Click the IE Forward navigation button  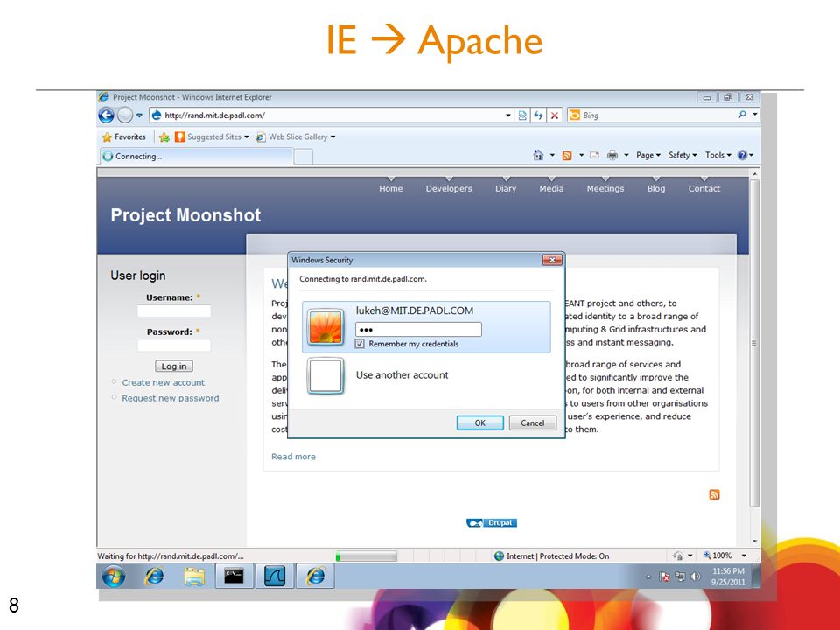pyautogui.click(x=125, y=115)
